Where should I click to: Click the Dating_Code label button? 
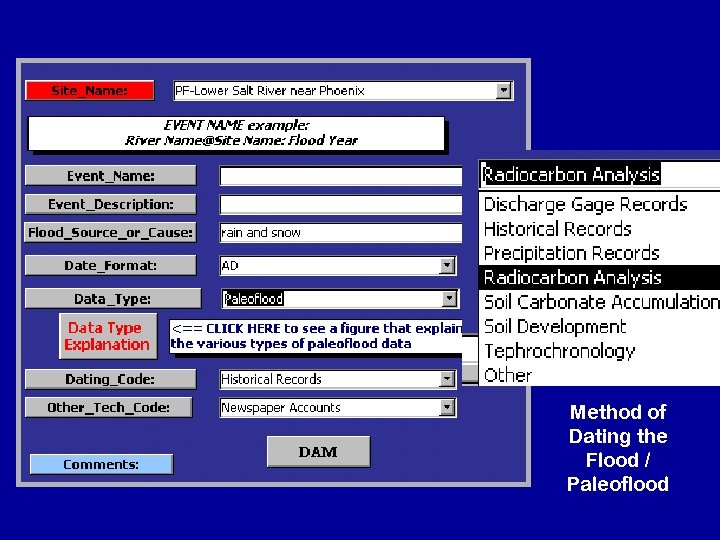(111, 379)
